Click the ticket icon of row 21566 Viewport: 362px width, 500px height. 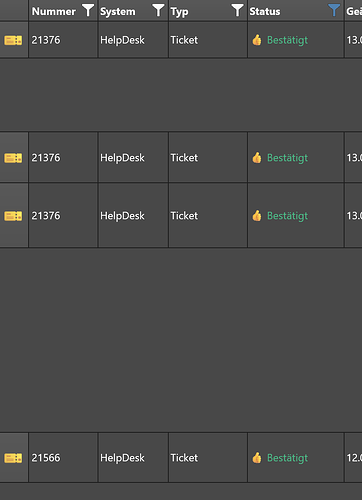tap(13, 458)
